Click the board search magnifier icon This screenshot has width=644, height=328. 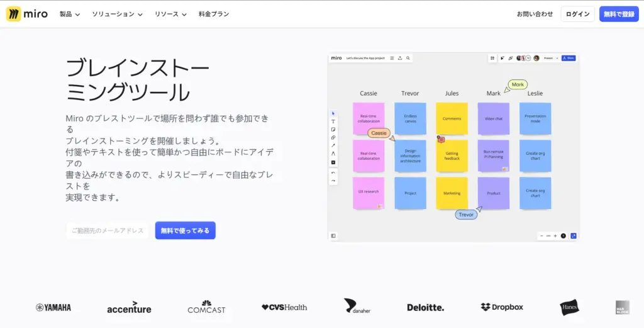pyautogui.click(x=408, y=58)
